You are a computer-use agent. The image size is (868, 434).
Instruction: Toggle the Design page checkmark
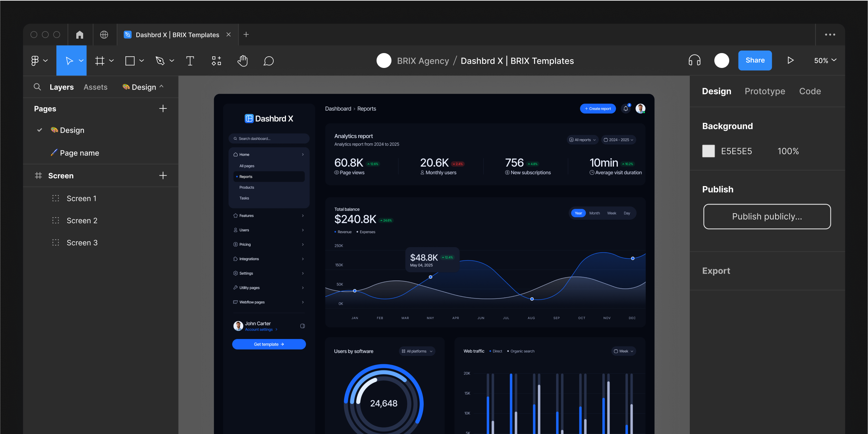pos(39,130)
